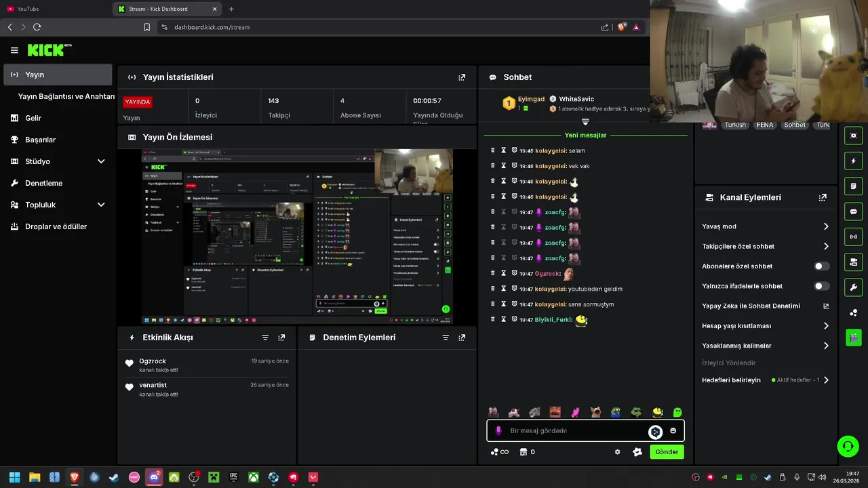Open Yavaş mod settings arrow
868x488 pixels.
(826, 226)
